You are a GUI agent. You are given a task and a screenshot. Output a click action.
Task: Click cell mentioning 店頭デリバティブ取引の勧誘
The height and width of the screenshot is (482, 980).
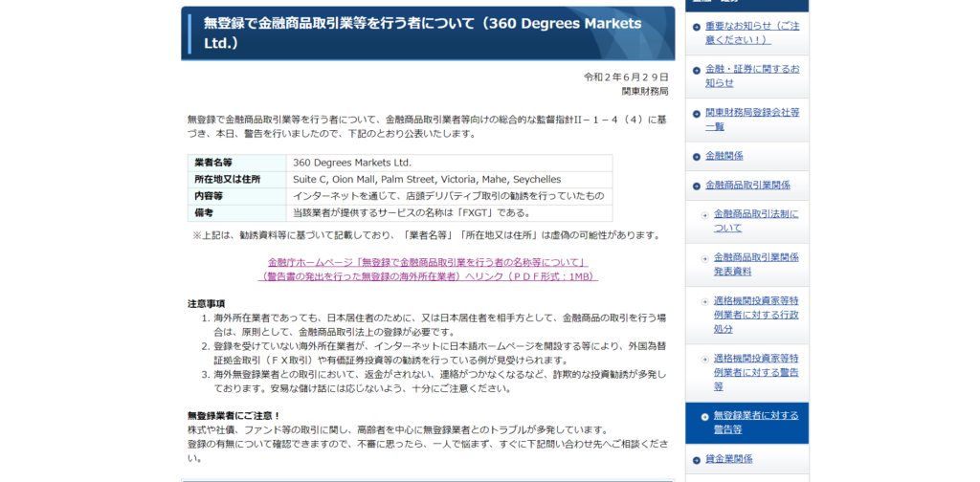pos(450,196)
